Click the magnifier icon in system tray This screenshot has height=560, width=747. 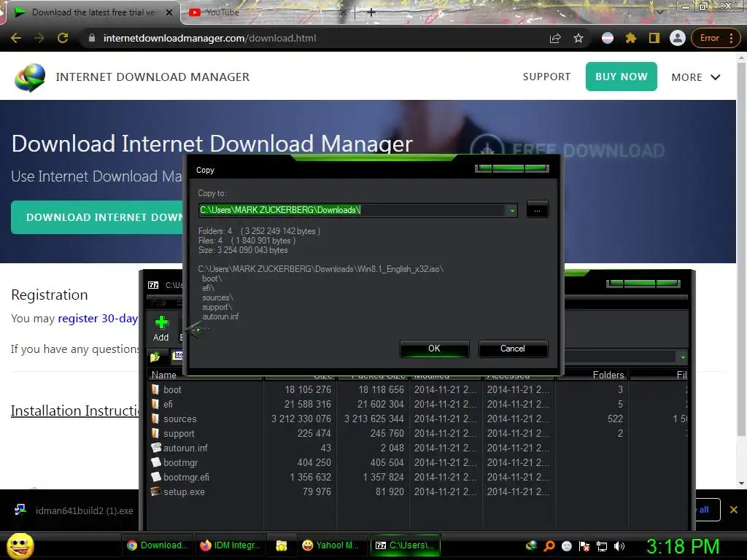[549, 545]
